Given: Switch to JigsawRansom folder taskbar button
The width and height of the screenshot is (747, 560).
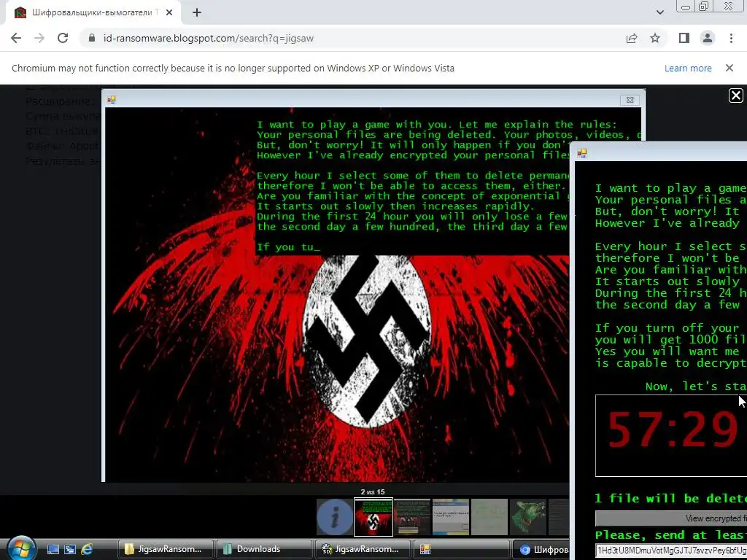Looking at the screenshot, I should 166,549.
